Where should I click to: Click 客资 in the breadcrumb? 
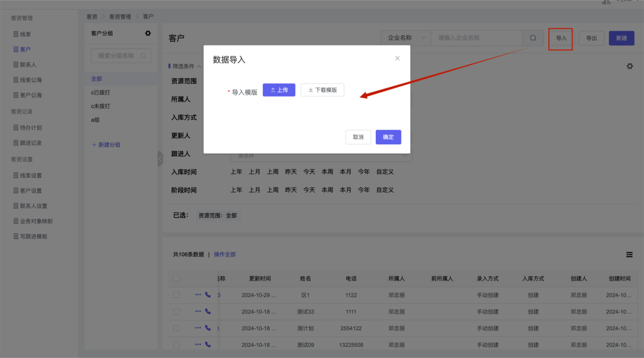pos(92,17)
